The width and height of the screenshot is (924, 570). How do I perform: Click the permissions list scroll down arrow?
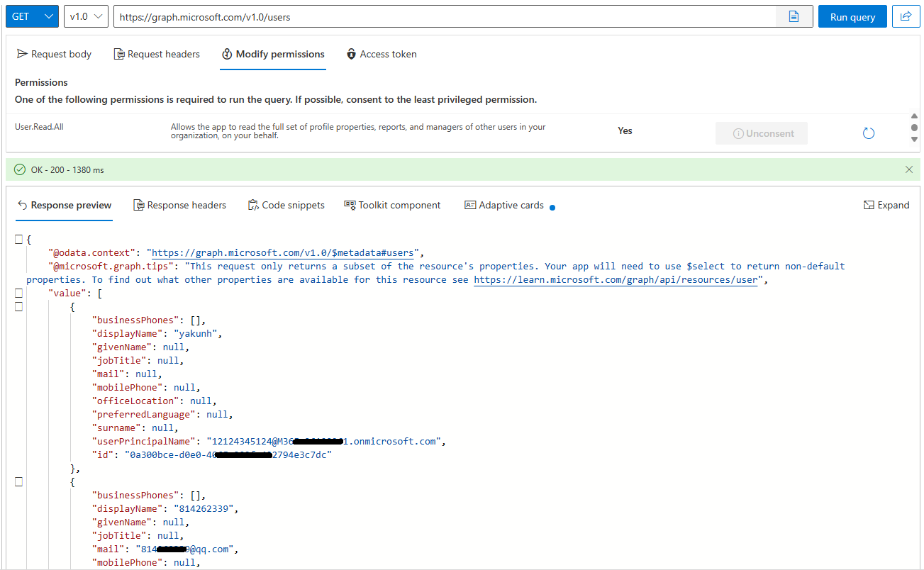[x=914, y=139]
